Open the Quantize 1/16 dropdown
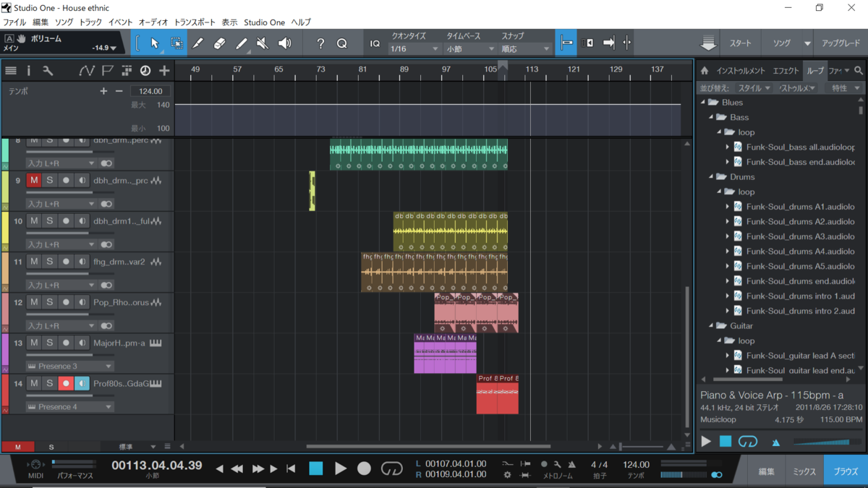The width and height of the screenshot is (868, 488). (x=414, y=48)
